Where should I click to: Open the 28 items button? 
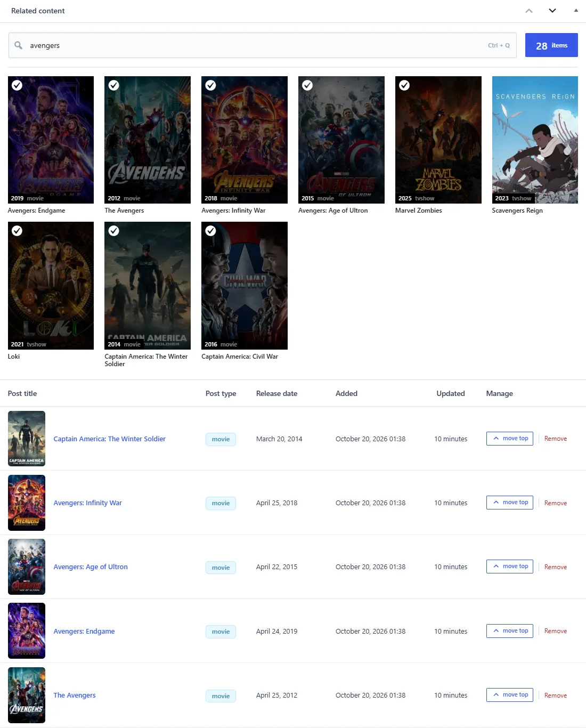click(551, 45)
